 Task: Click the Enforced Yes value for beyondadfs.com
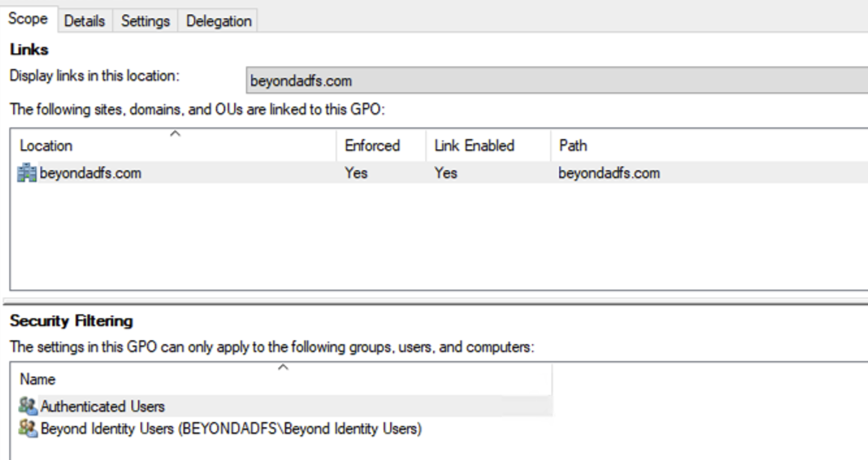(356, 174)
